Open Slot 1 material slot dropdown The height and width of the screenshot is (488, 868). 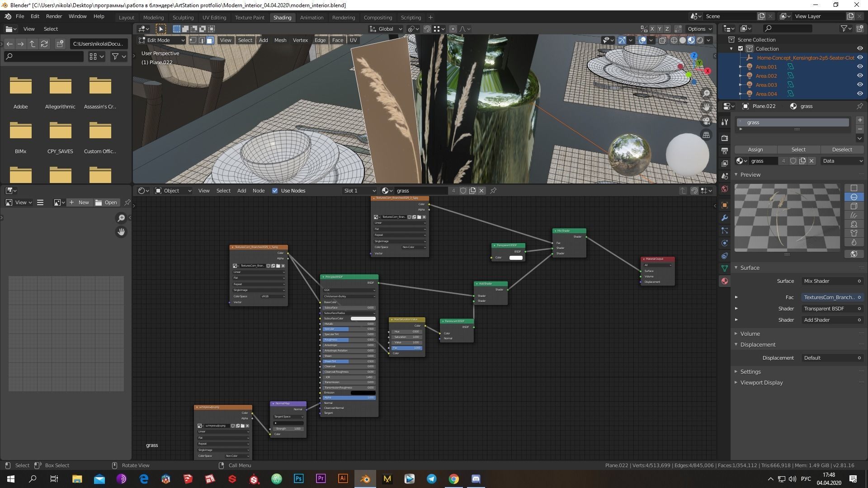359,191
